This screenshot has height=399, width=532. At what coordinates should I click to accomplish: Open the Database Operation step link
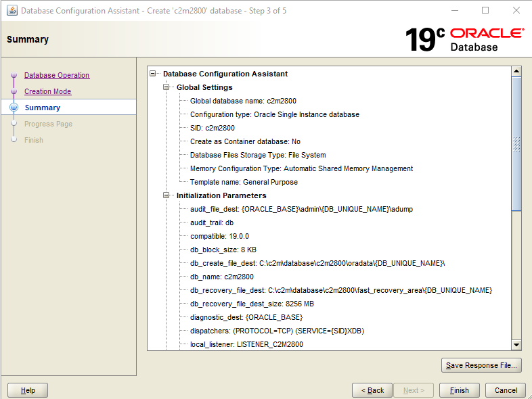(57, 75)
